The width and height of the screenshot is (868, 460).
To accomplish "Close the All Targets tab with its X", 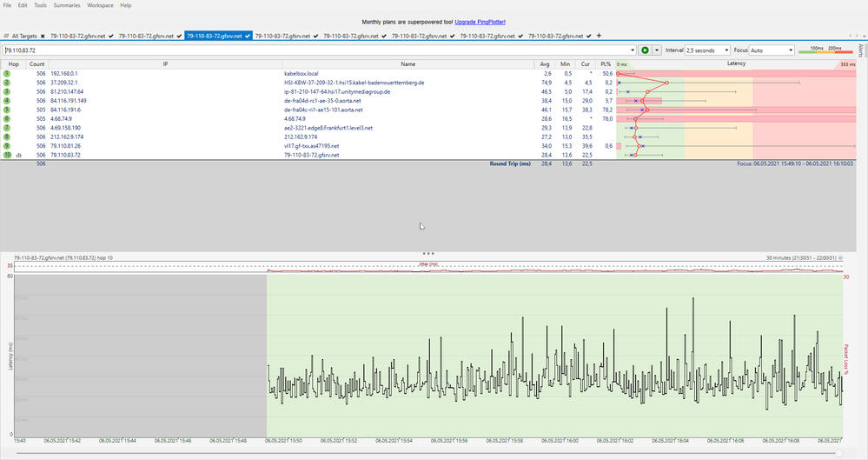I will [43, 36].
